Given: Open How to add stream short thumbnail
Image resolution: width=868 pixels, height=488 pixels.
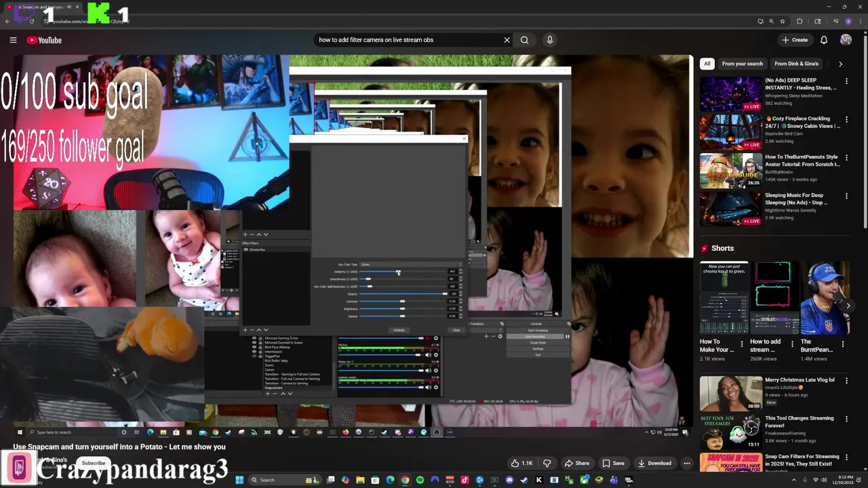Looking at the screenshot, I should pos(774,298).
